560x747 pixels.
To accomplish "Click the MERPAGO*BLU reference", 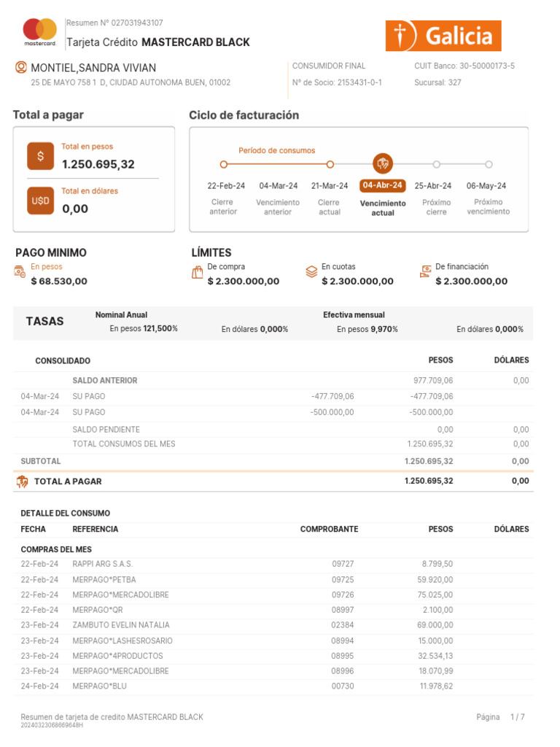I will [99, 686].
